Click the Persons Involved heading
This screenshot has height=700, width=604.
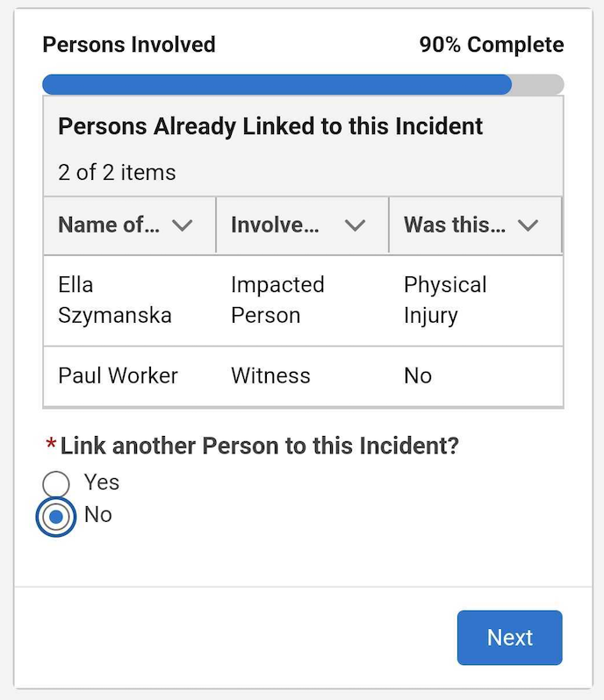(129, 45)
